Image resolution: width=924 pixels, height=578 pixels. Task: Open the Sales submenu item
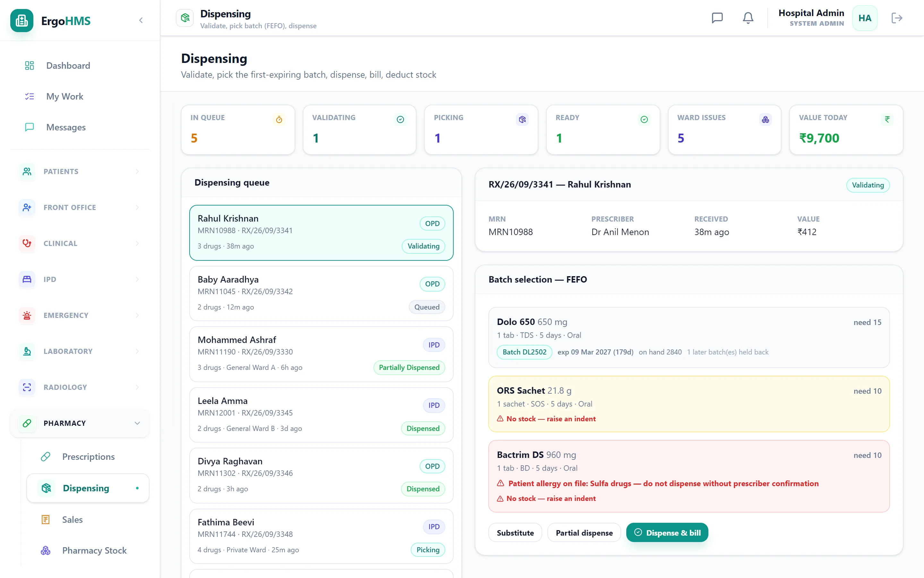click(88, 520)
